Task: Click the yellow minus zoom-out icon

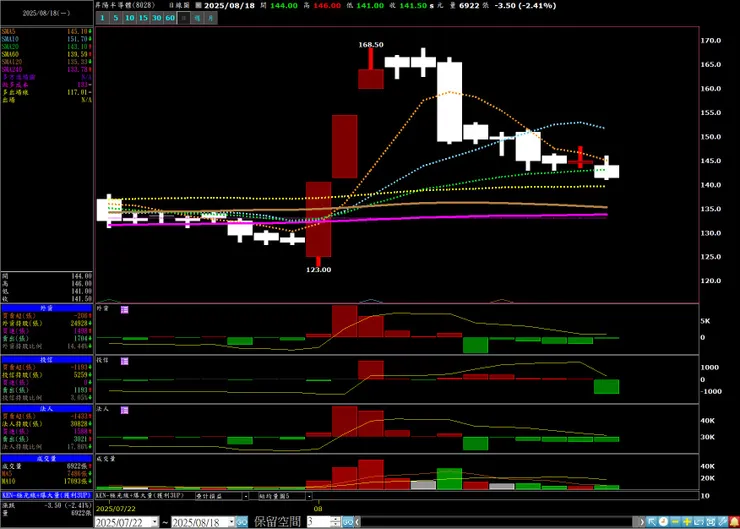Action: (675, 522)
